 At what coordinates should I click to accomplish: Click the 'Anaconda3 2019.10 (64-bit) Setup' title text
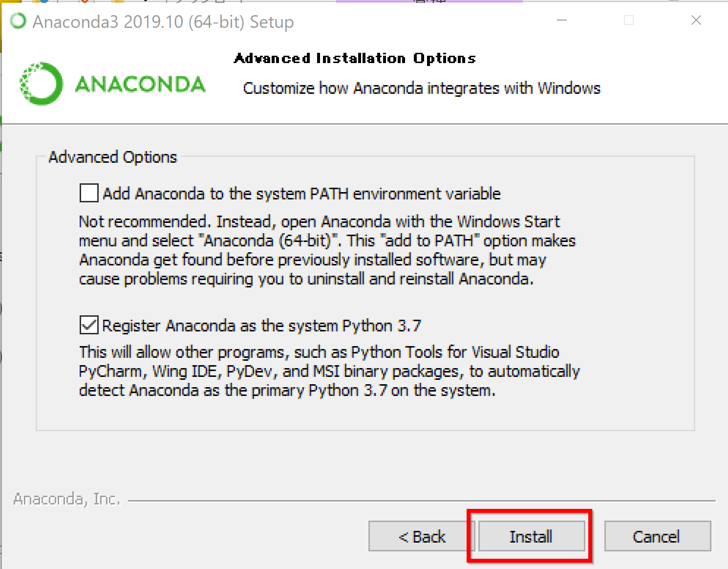163,22
